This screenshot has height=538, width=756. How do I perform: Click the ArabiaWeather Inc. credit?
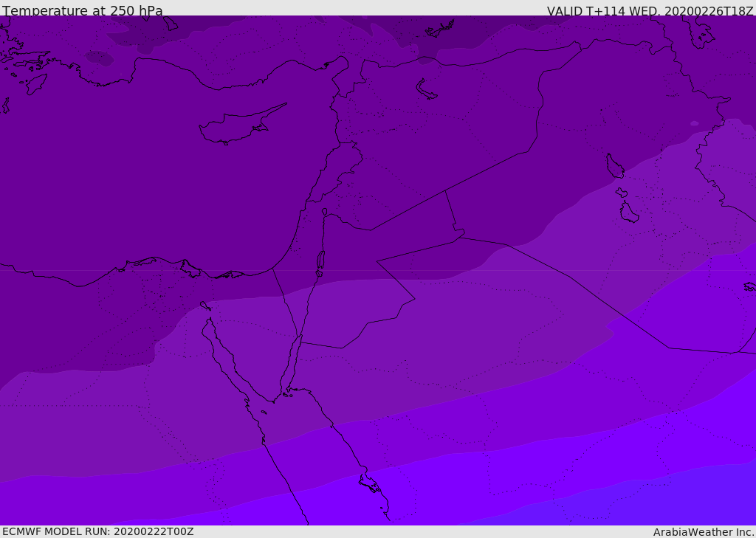coord(704,532)
